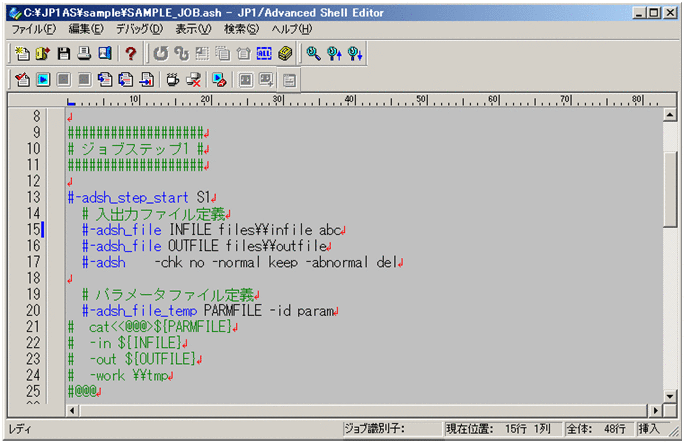
Task: Open the ヘルプ(H) menu
Action: pos(292,29)
